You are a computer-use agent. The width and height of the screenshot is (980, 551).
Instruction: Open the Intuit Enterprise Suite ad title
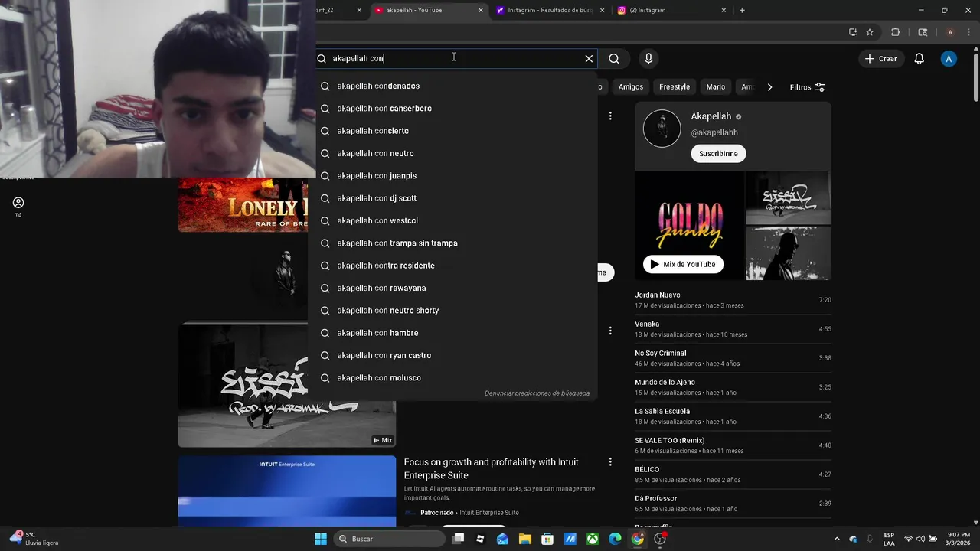click(x=491, y=468)
